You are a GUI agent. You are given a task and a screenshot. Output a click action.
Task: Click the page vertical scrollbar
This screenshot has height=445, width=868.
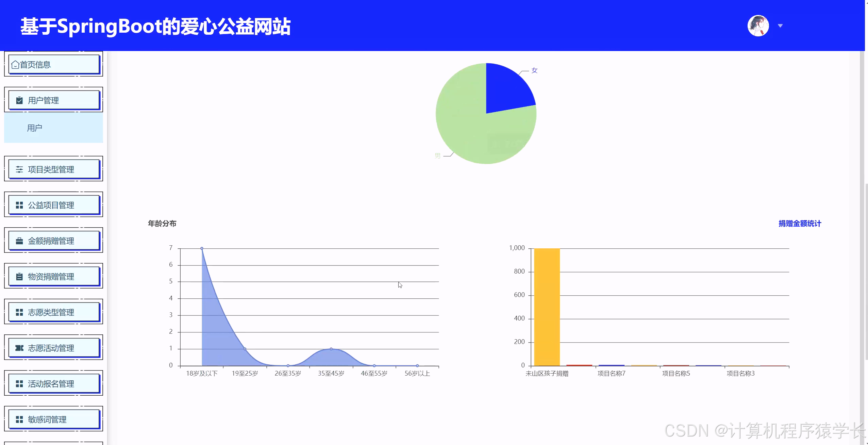pos(866,272)
